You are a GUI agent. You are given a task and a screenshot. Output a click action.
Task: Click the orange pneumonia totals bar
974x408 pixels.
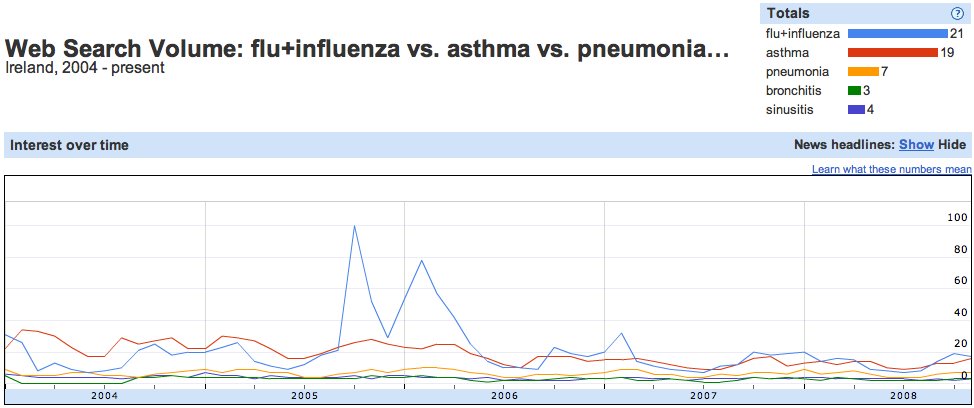pyautogui.click(x=863, y=72)
